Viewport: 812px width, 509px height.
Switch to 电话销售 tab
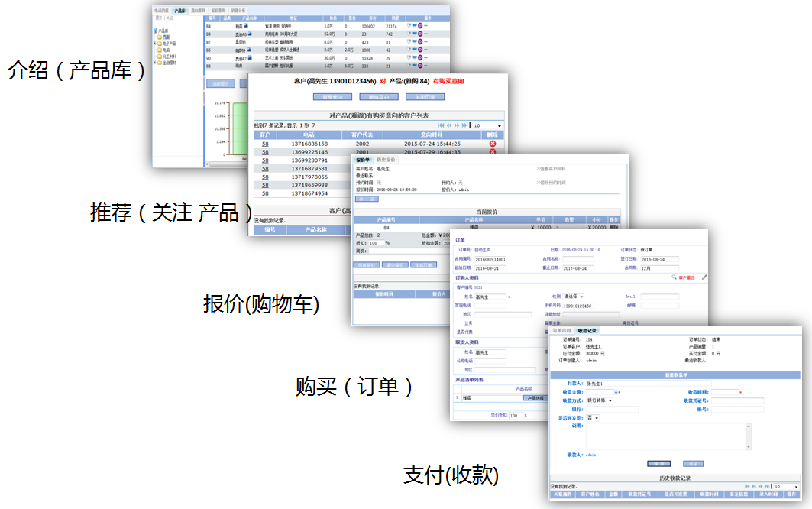coord(162,11)
